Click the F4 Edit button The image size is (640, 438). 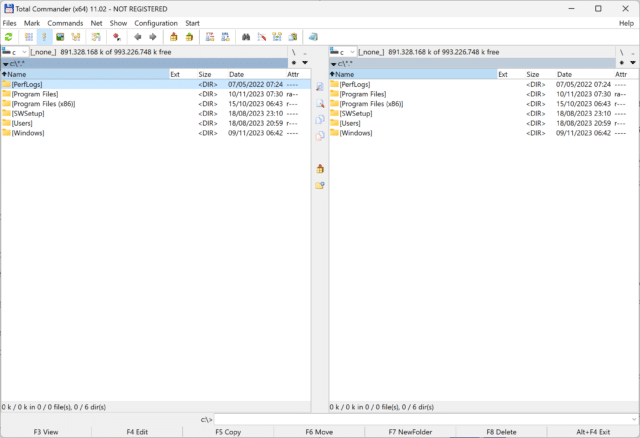[137, 432]
